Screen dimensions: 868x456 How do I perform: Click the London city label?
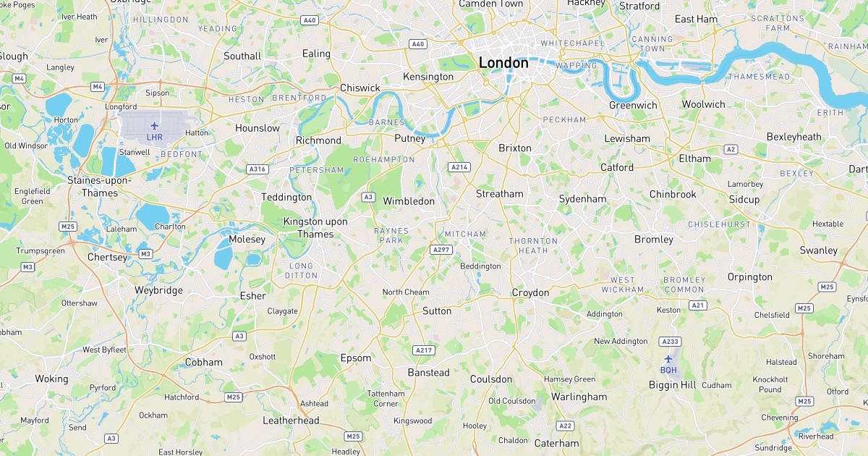(x=503, y=63)
